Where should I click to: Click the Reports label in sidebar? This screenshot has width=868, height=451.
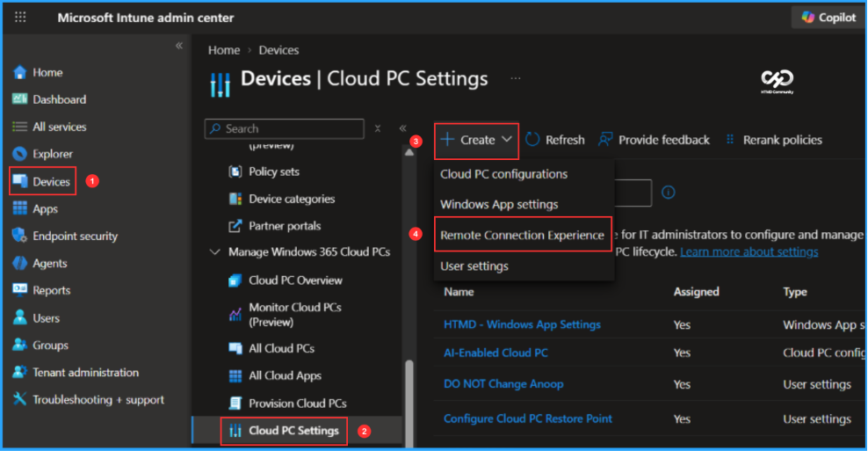click(52, 290)
